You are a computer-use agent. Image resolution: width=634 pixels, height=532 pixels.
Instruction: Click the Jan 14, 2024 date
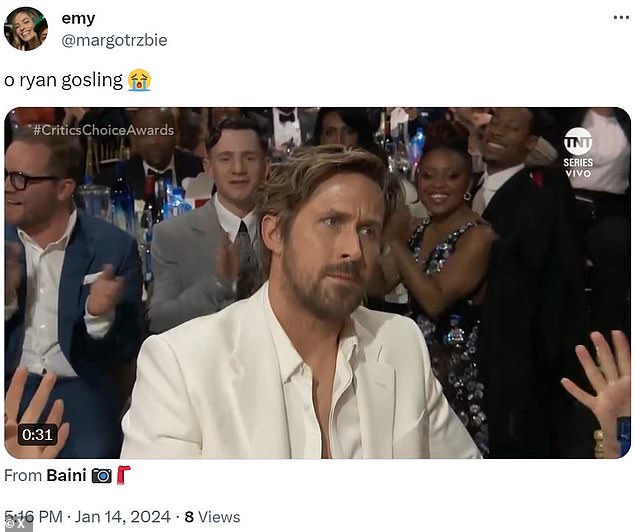123,517
